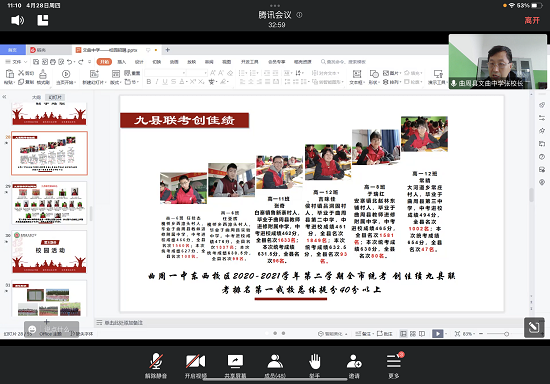Switch to the WPS 首页 home tab

pyautogui.click(x=13, y=50)
